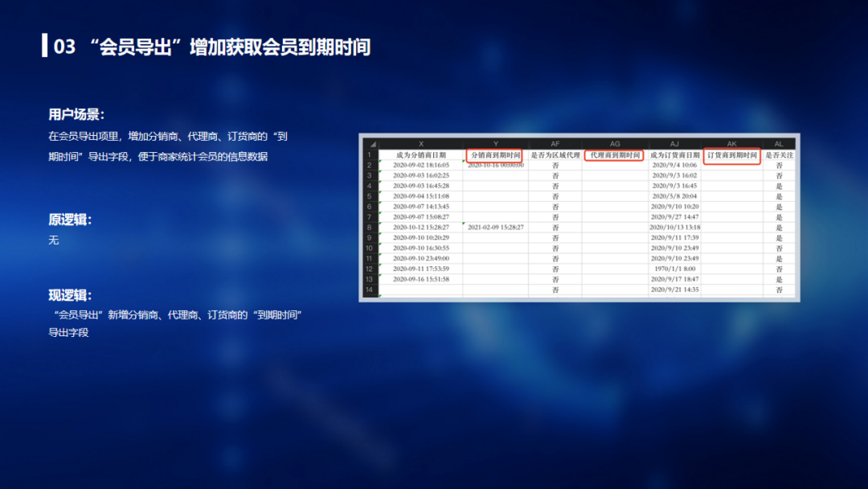
Task: Select column AG header
Action: coord(615,144)
